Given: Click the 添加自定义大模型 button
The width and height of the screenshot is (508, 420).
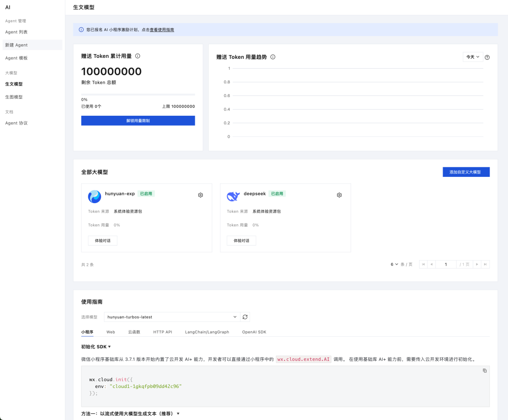Looking at the screenshot, I should tap(466, 172).
